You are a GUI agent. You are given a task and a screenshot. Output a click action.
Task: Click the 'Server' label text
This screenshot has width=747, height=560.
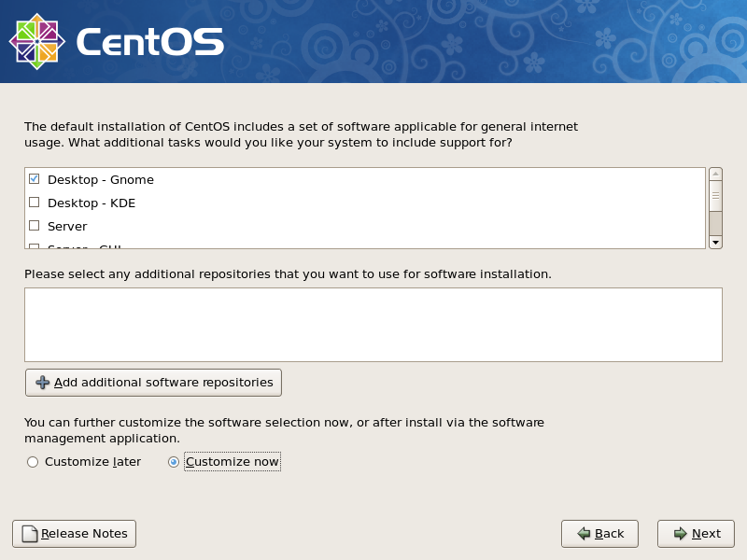(67, 227)
